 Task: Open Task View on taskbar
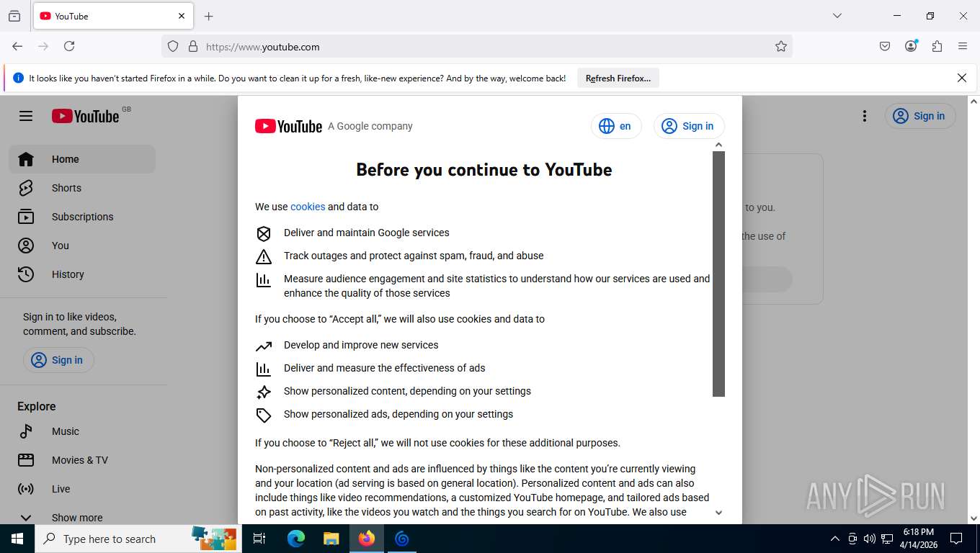[260, 539]
